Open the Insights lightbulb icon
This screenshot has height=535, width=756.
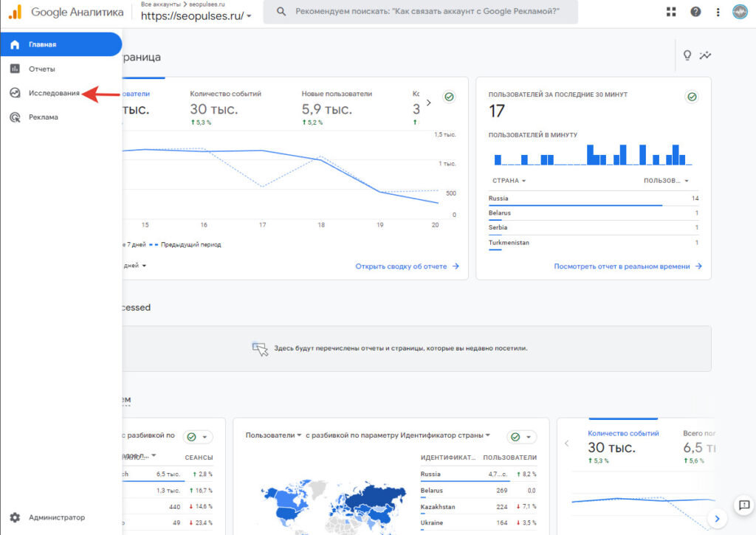[x=687, y=55]
